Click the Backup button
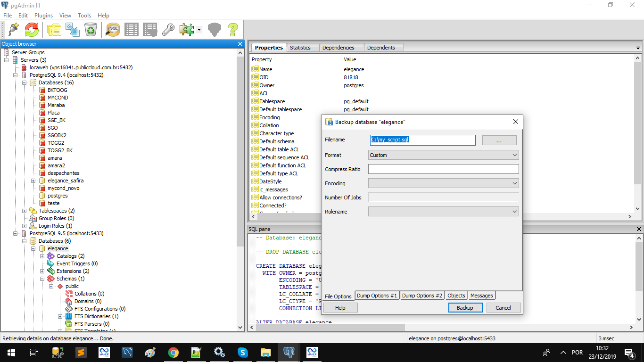The image size is (644, 362). (x=465, y=308)
